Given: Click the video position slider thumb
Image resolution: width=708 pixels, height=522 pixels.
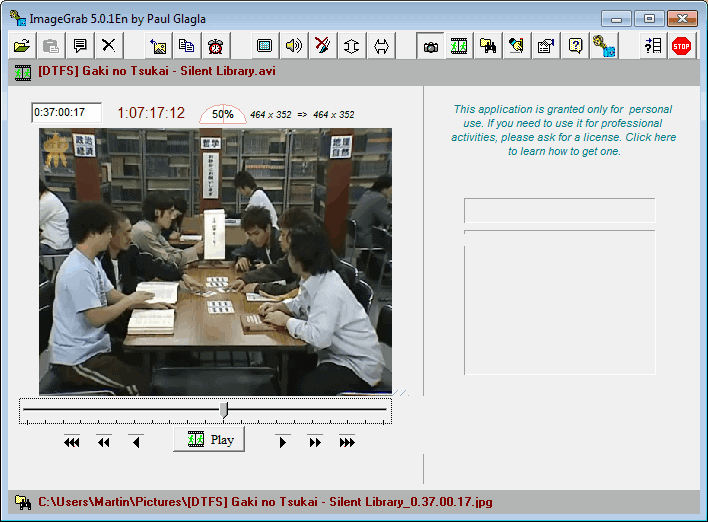Looking at the screenshot, I should tap(224, 410).
